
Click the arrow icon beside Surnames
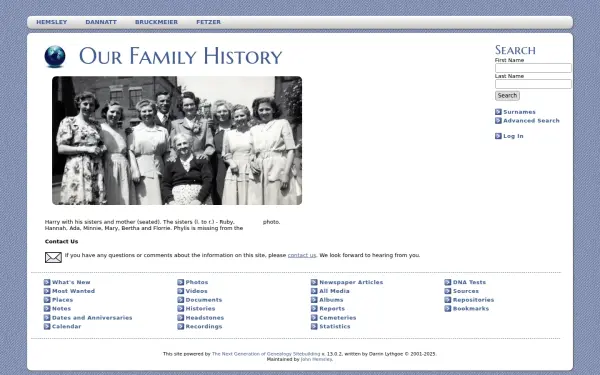(498, 112)
